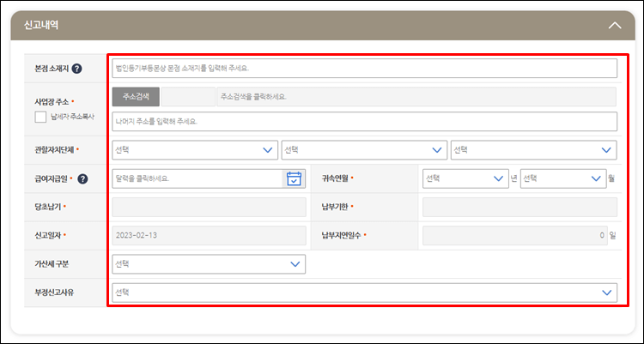This screenshot has height=344, width=644.
Task: Open the 가산세 구분 dropdown
Action: [x=209, y=264]
